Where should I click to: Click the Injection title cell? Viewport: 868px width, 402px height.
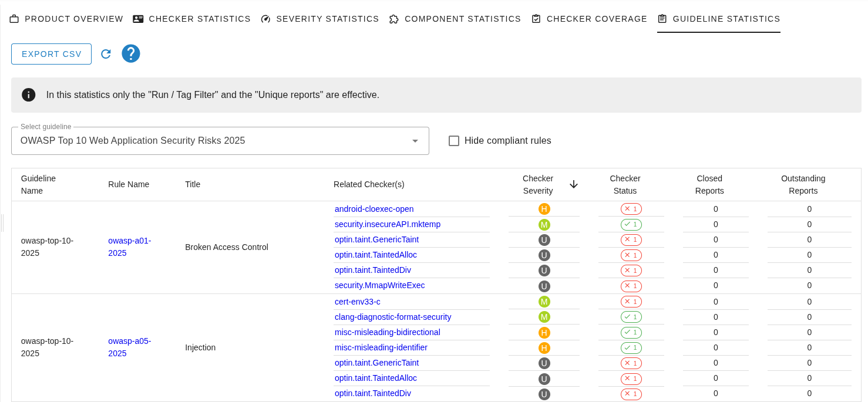point(200,347)
